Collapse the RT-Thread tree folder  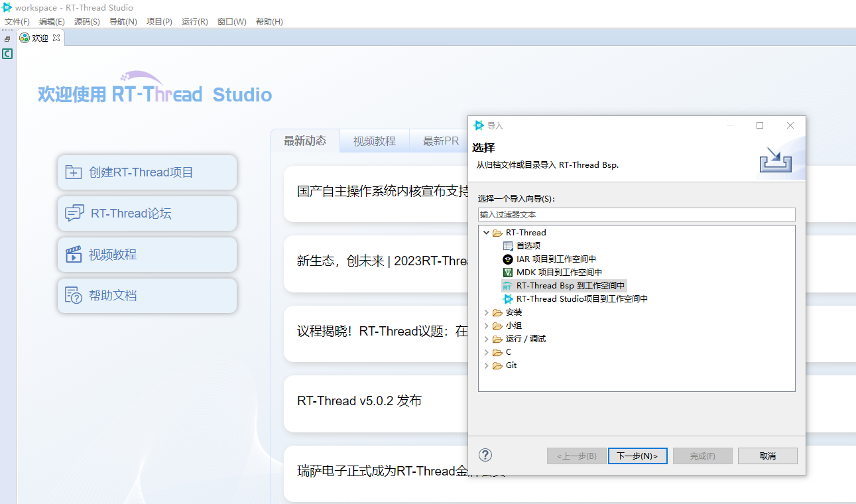click(x=487, y=233)
